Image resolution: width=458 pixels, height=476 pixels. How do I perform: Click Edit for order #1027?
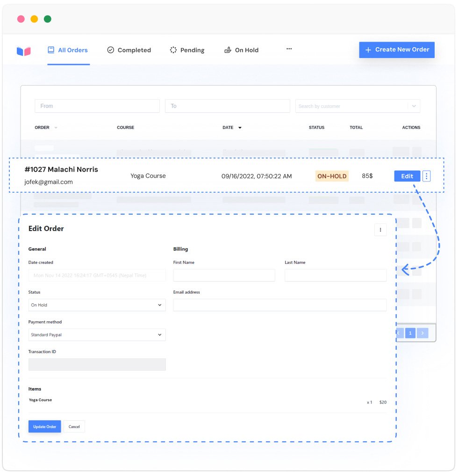(x=407, y=176)
